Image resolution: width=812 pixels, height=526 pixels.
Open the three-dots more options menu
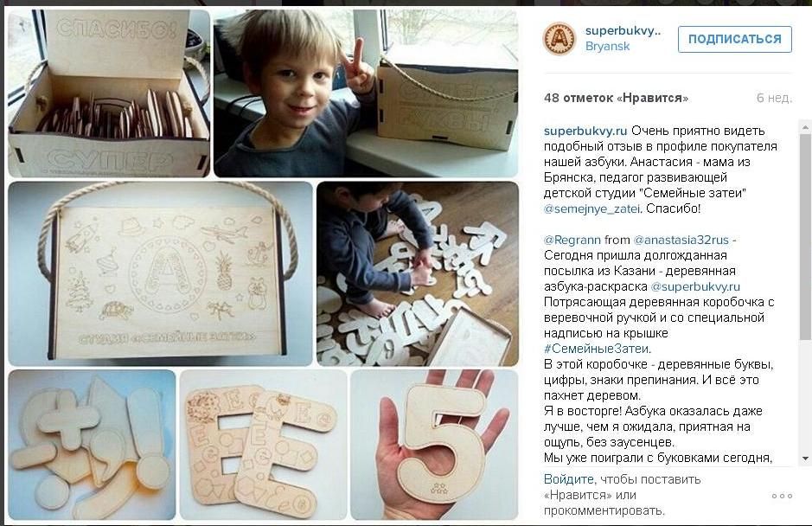click(x=782, y=496)
